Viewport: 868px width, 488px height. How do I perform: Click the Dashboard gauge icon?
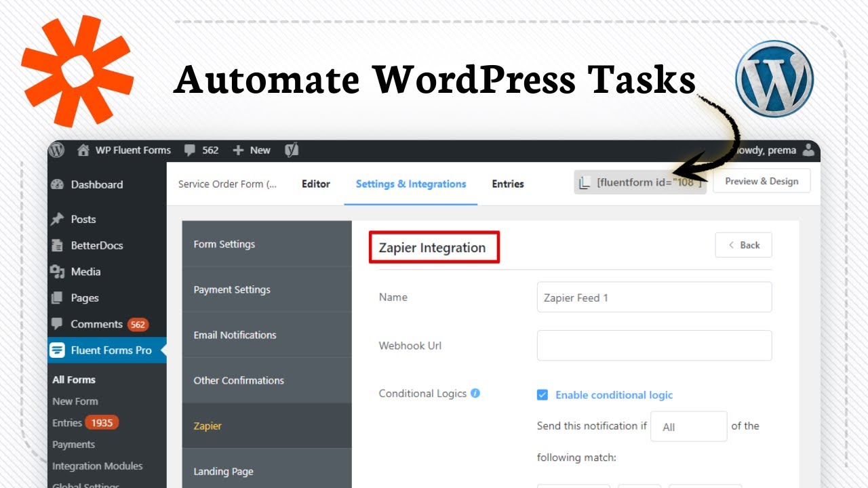pyautogui.click(x=58, y=184)
